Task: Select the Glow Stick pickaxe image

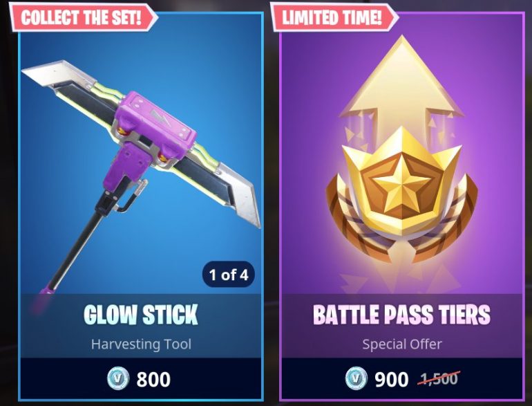Action: pyautogui.click(x=141, y=176)
